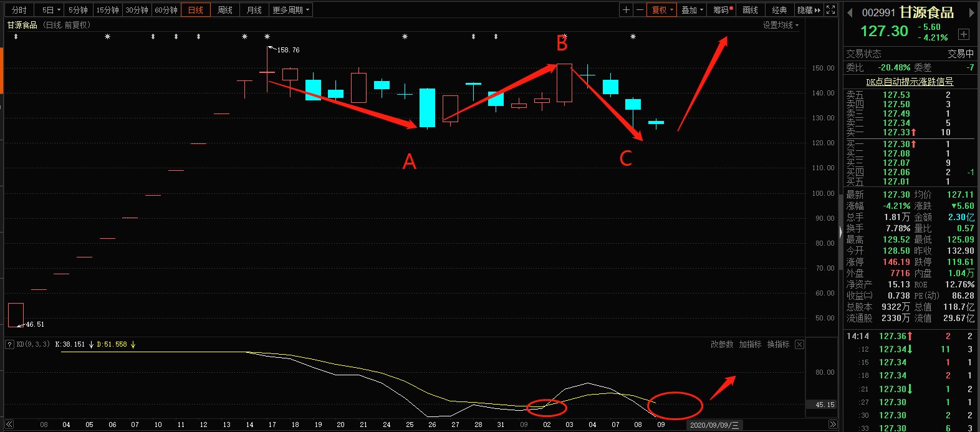Viewport: 980px width, 432px height.
Task: Click the zoom in plus icon
Action: click(x=626, y=10)
